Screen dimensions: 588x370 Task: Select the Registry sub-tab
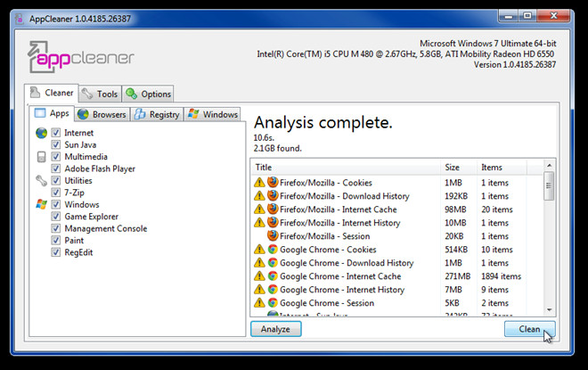tap(157, 114)
